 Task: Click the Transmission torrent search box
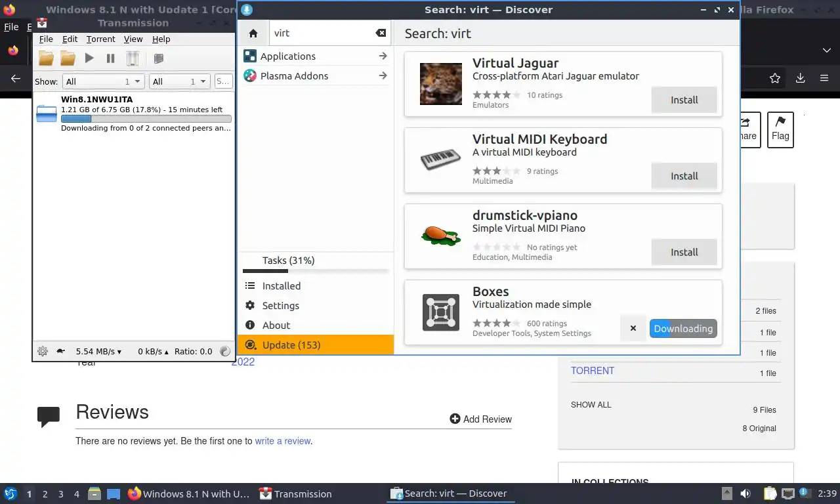point(223,81)
